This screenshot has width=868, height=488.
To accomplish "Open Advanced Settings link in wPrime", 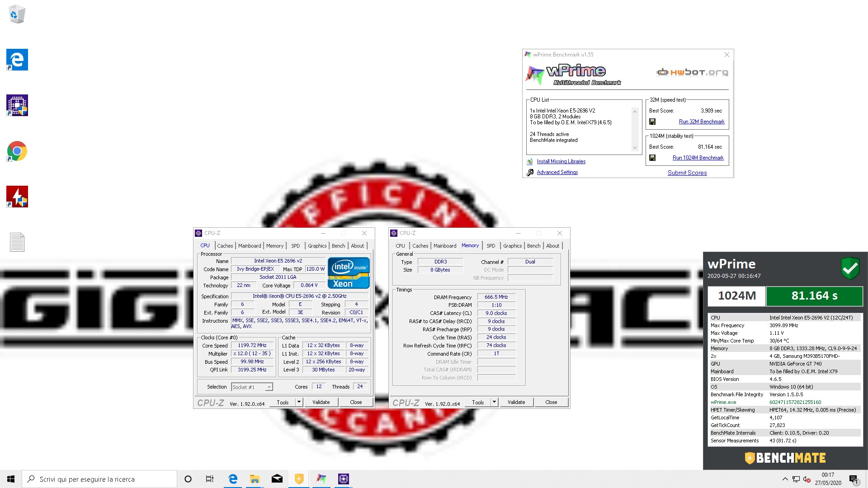I will (557, 172).
